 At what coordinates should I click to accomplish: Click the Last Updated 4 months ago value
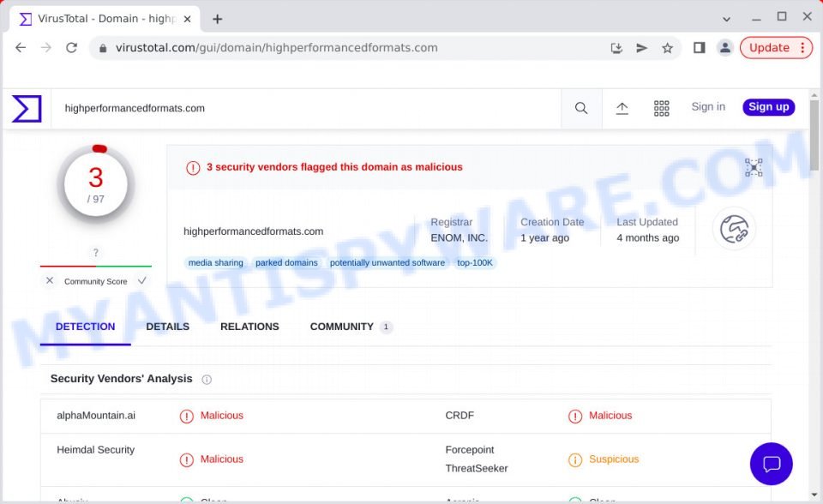(648, 237)
